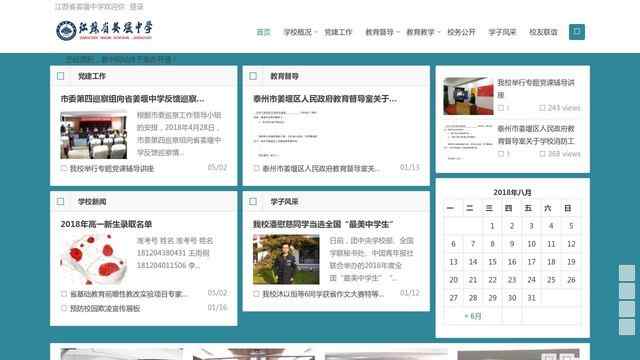Open the search icon in the navigation bar
Screen dimensions: 640x360
pos(577,32)
